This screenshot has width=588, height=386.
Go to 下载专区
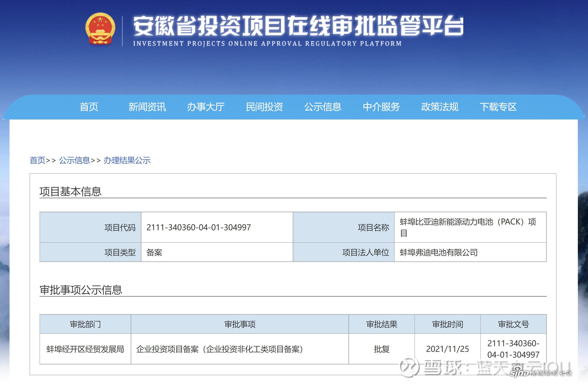tap(498, 107)
